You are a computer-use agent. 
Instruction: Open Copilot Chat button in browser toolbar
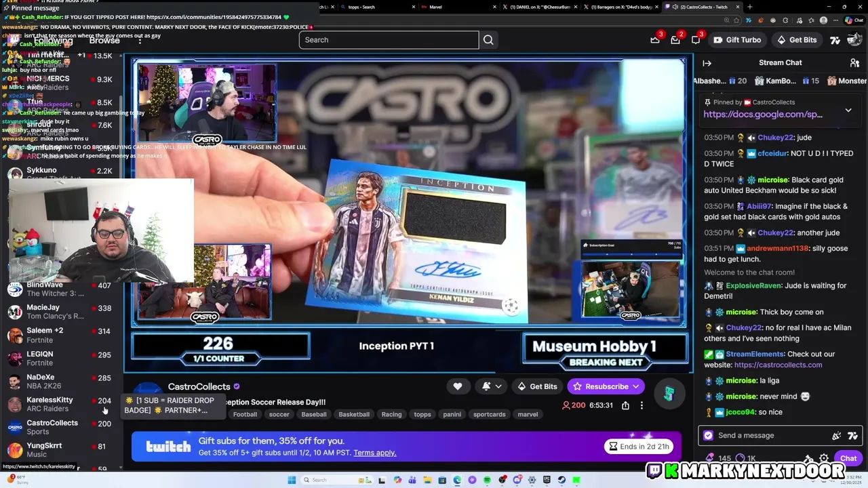click(854, 20)
